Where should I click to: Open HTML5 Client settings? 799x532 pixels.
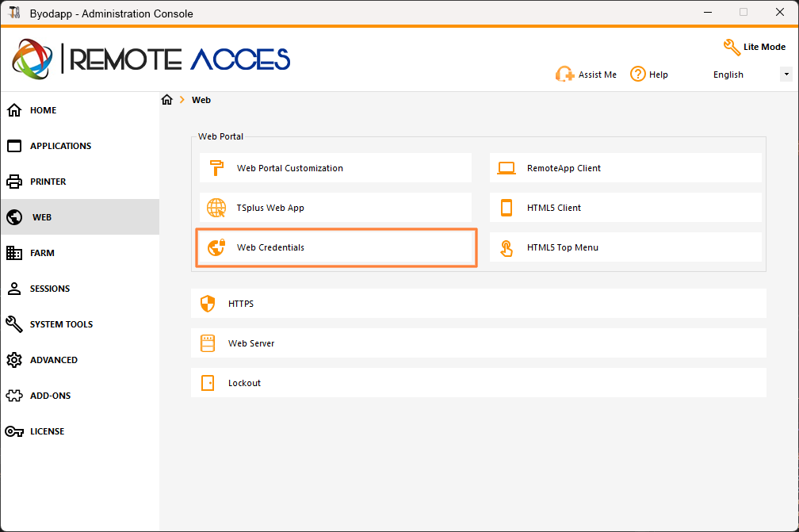coord(625,208)
